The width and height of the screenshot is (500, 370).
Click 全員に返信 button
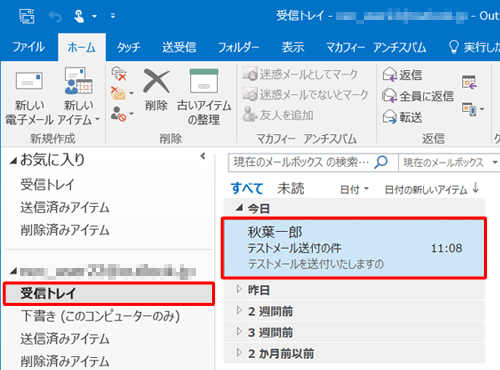(x=418, y=96)
